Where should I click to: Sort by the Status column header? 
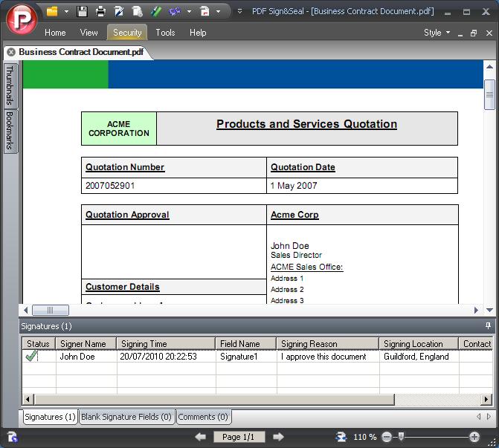[x=39, y=344]
